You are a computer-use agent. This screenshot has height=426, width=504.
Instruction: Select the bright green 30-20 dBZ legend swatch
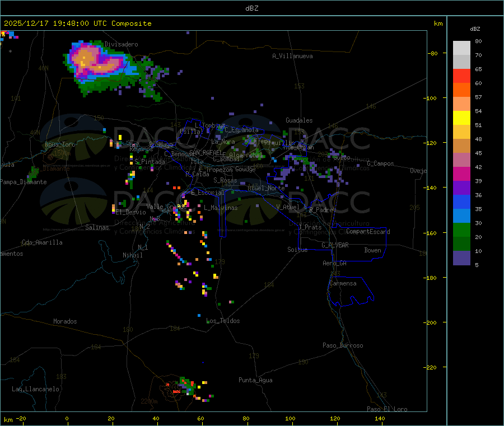tap(461, 230)
